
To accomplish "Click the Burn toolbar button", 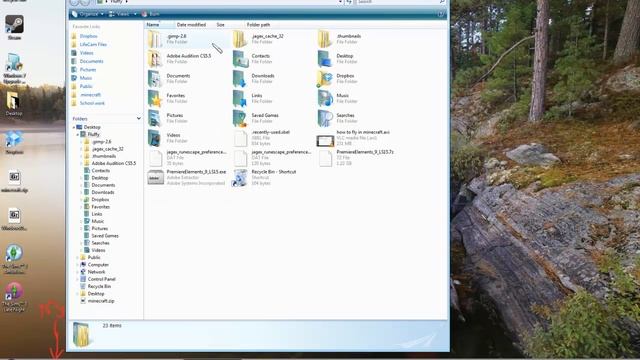I will tap(150, 14).
